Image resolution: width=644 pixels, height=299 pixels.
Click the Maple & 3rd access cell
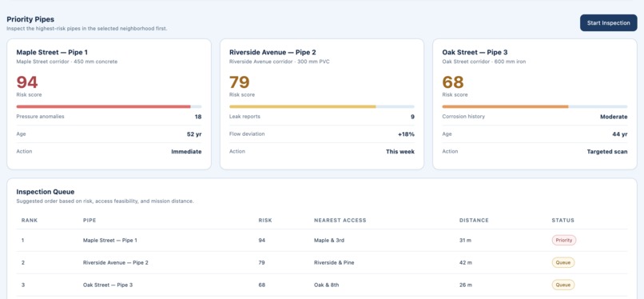[329, 241]
